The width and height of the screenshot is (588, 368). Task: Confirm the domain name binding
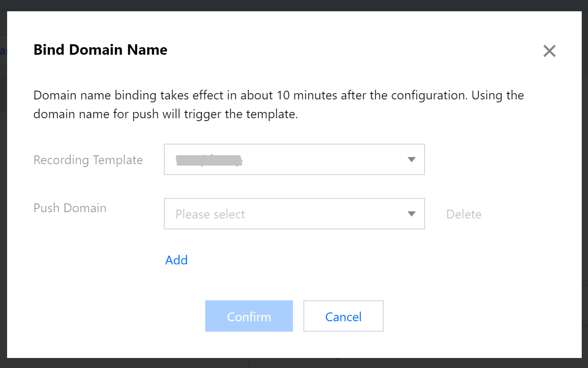pyautogui.click(x=249, y=316)
